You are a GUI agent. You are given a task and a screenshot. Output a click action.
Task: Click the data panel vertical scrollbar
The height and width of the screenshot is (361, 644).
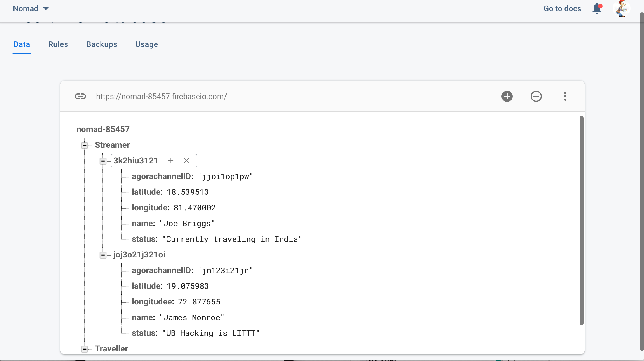[581, 220]
